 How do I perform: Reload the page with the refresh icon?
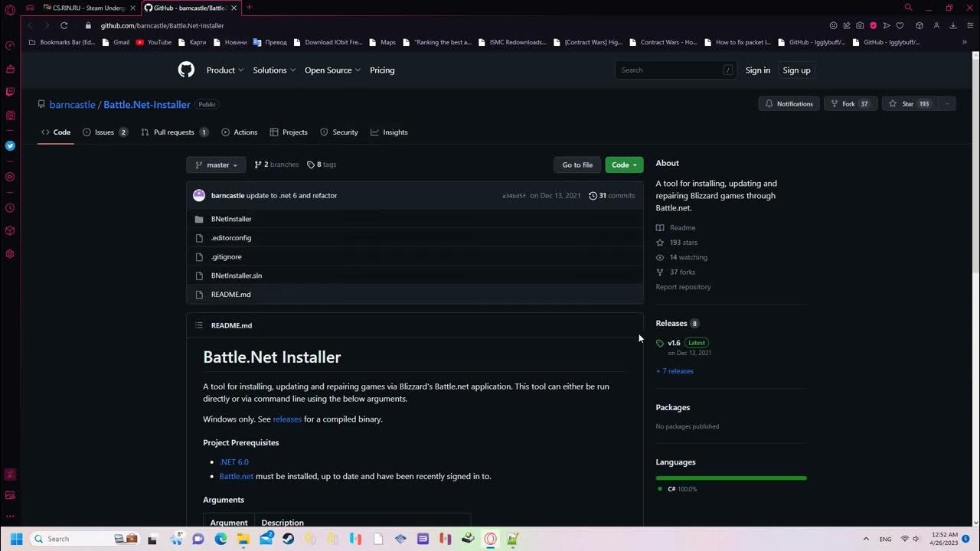coord(64,25)
